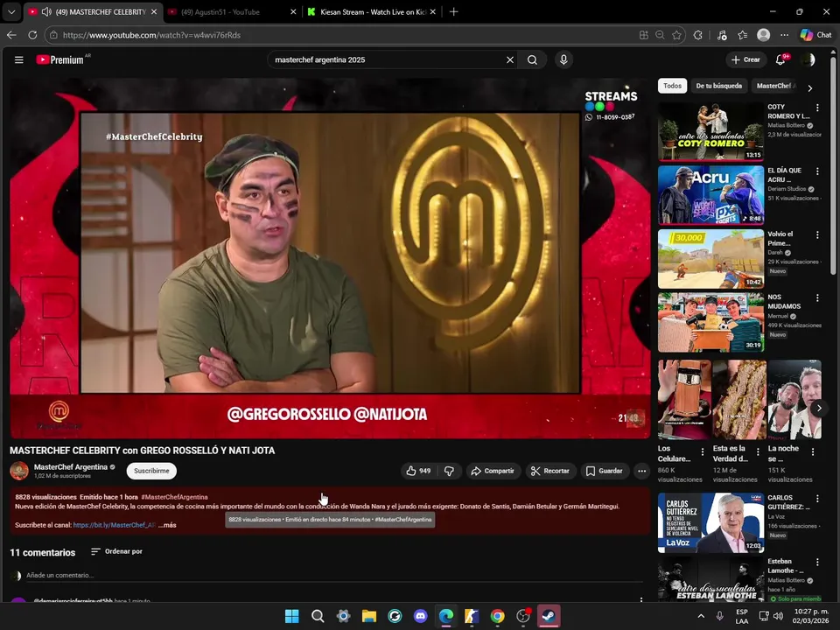
Task: Subscribe with the Suscribirme button
Action: pyautogui.click(x=151, y=471)
